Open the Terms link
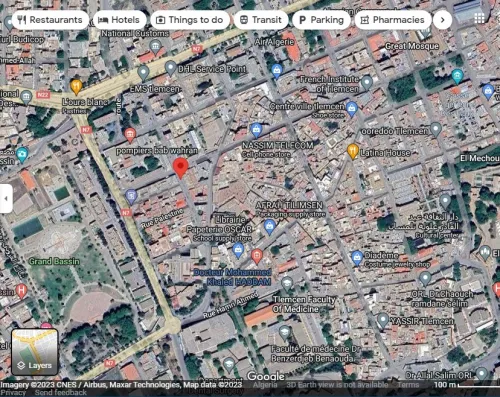 coord(408,385)
